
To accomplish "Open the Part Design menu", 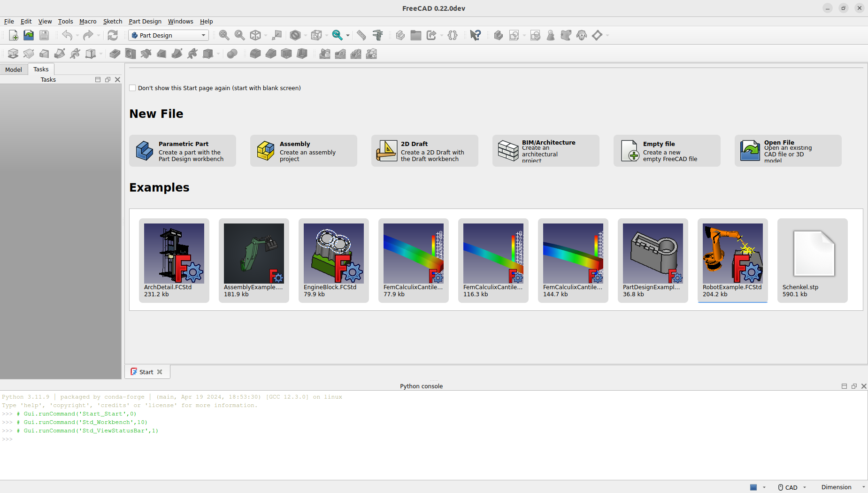I will (x=145, y=21).
